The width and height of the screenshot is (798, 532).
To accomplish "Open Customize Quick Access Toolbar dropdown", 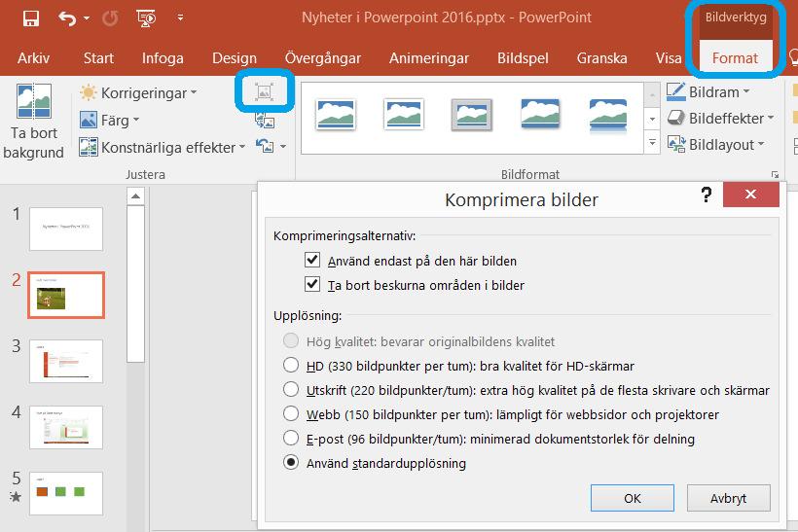I will click(180, 18).
